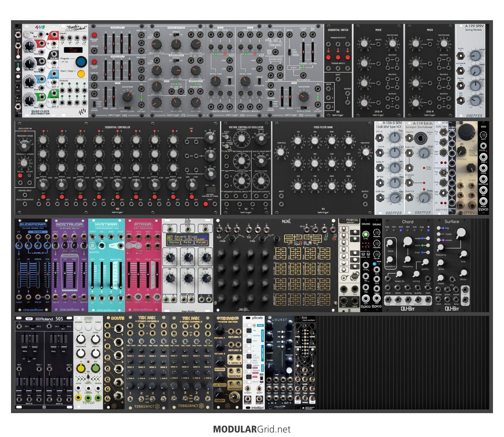Hit the yellow Start/Stop button on Pamela's Workout
The height and width of the screenshot is (437, 504).
81,74
